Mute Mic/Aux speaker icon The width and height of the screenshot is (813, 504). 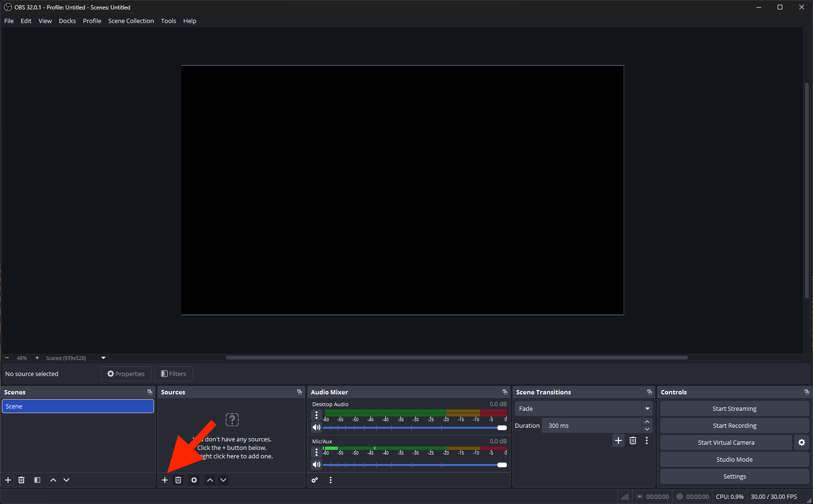317,464
